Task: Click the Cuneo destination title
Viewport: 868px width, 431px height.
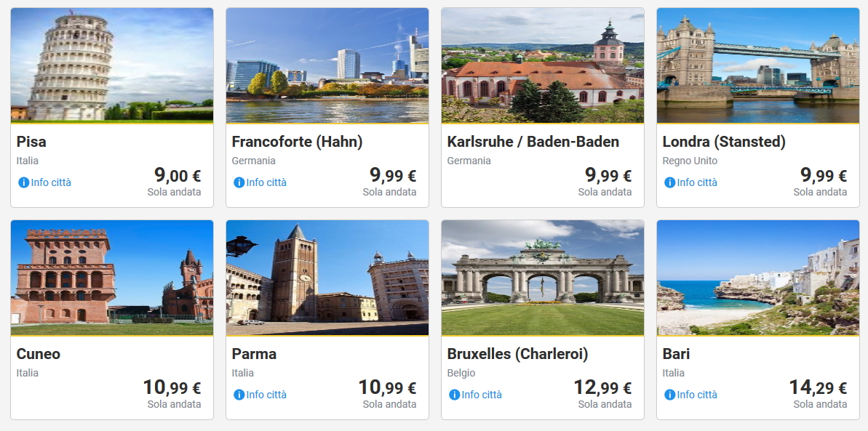Action: (x=39, y=354)
